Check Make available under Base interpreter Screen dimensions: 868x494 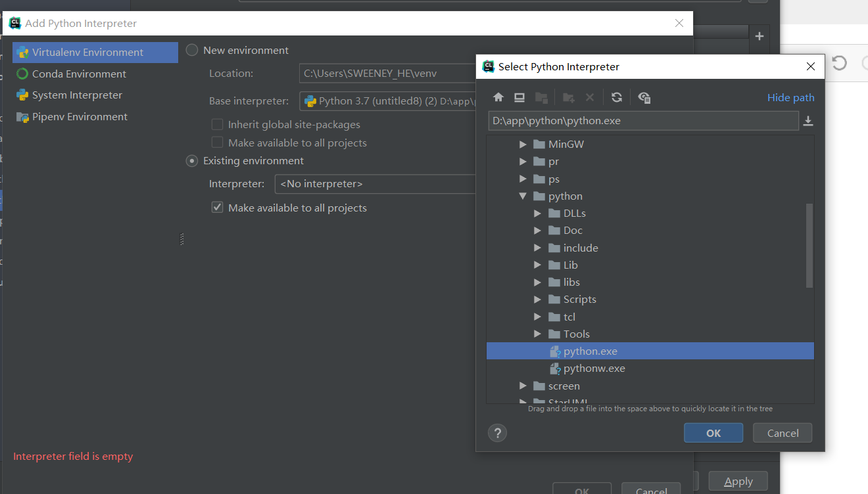(x=217, y=143)
